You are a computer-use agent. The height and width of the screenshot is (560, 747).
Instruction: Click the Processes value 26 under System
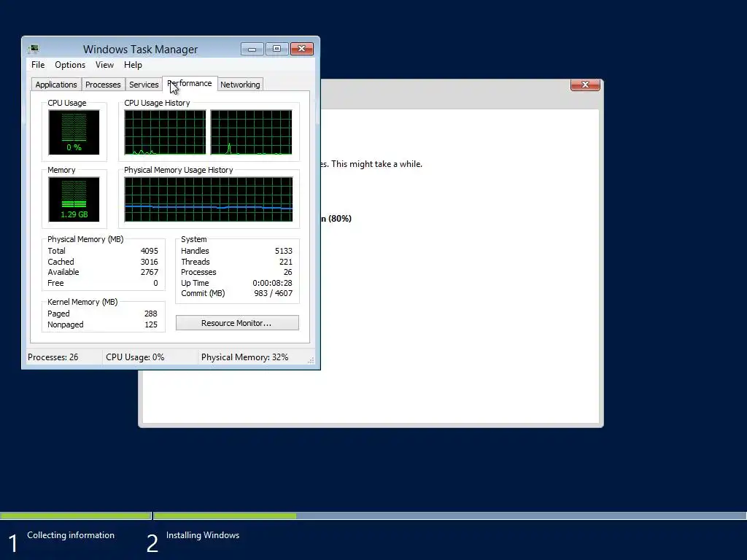pos(287,273)
